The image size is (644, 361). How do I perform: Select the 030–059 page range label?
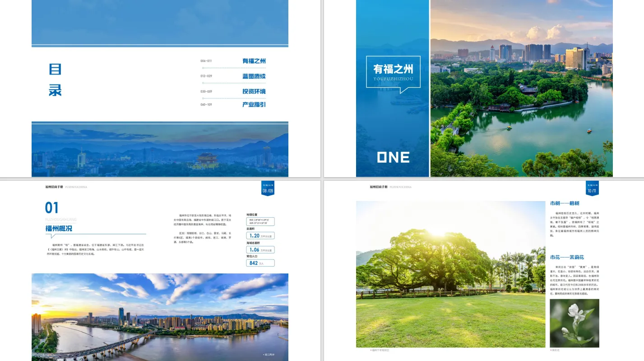206,91
